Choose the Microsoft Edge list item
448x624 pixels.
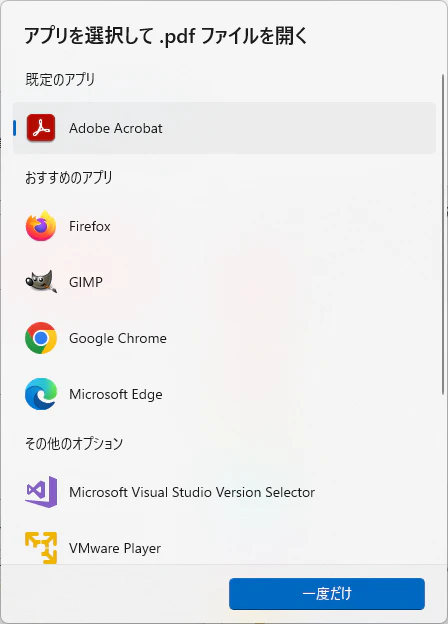[x=224, y=394]
